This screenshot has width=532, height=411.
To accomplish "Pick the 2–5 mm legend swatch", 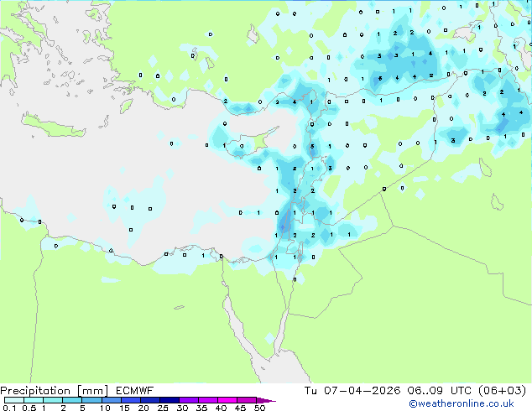I will [x=72, y=400].
